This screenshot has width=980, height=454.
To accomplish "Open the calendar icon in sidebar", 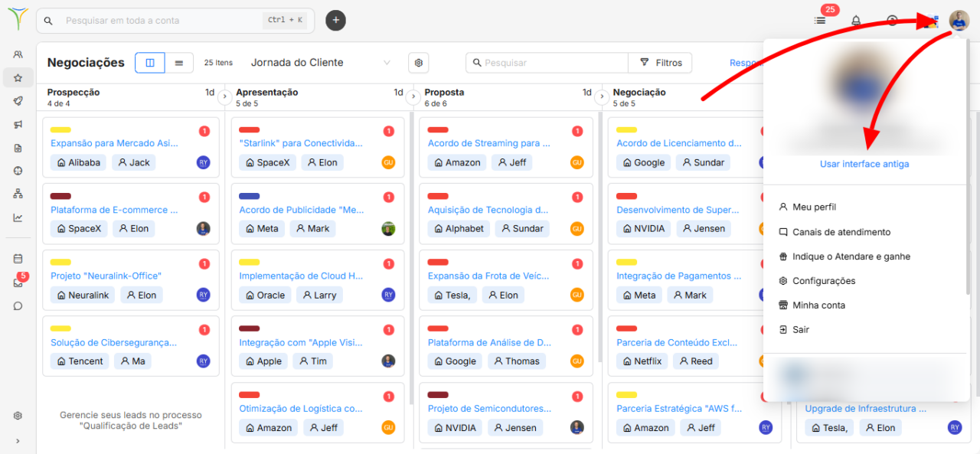I will pyautogui.click(x=18, y=259).
